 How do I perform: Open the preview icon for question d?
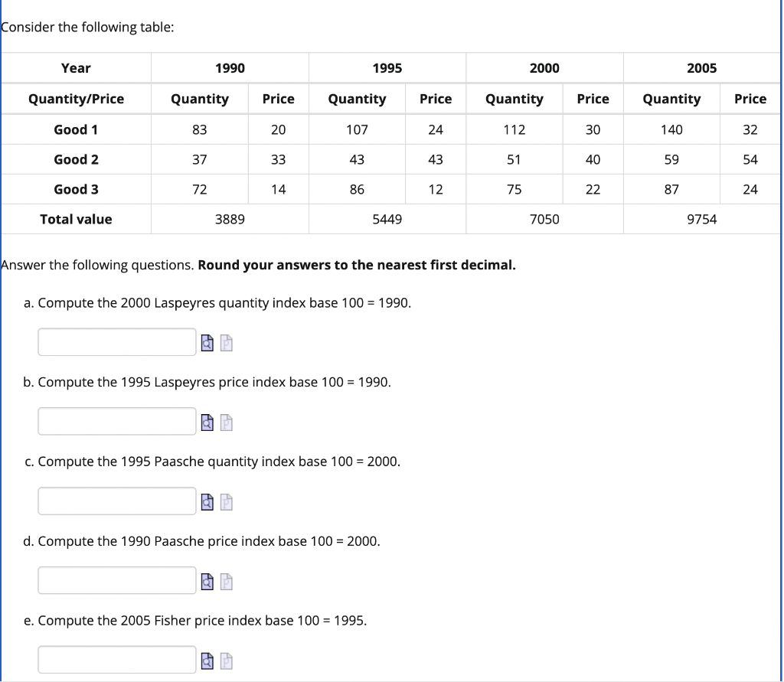click(207, 581)
